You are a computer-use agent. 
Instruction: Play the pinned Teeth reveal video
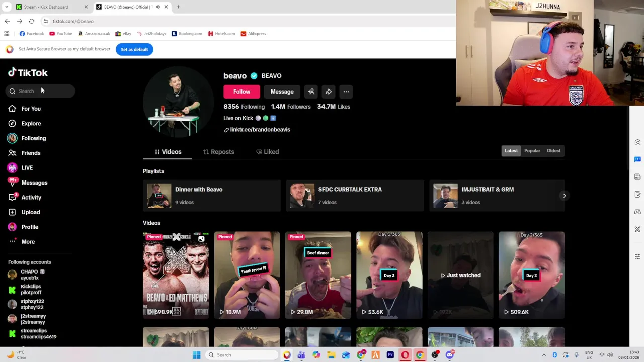tap(247, 276)
